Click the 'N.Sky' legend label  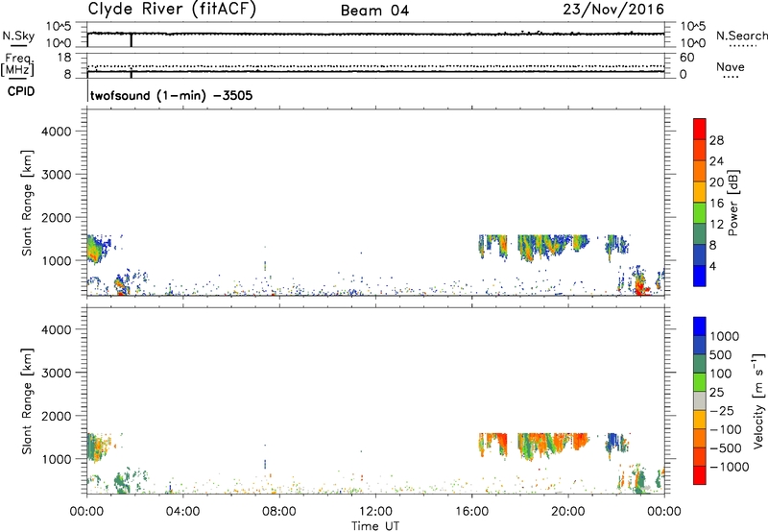[18, 36]
